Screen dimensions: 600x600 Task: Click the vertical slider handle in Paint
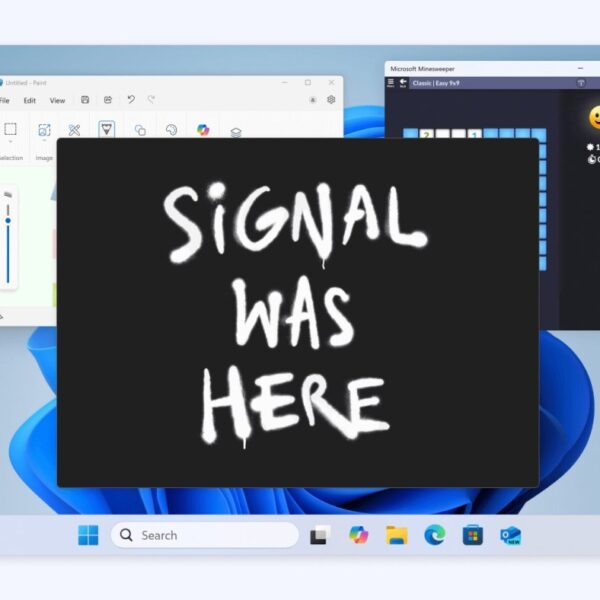click(8, 221)
